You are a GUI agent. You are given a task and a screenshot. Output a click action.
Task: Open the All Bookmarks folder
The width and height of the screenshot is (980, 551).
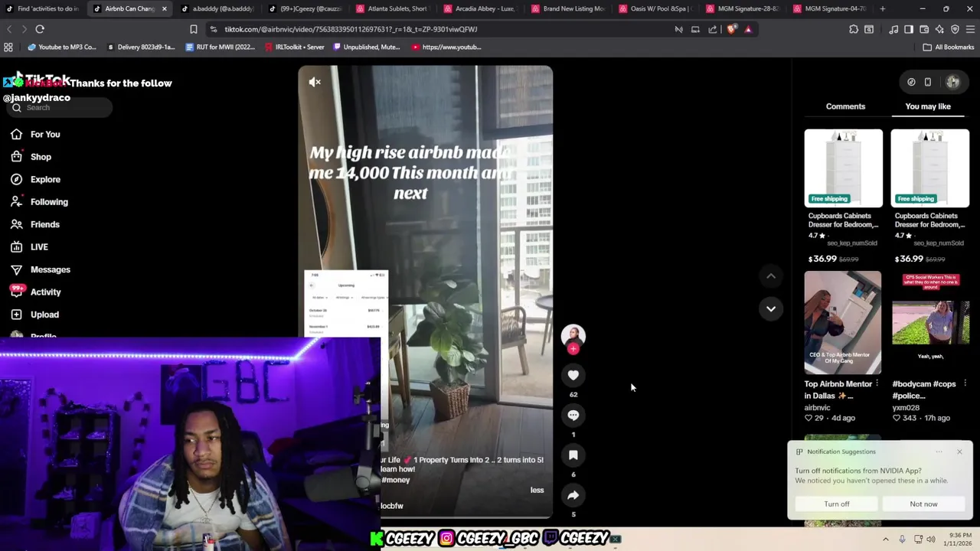[948, 47]
